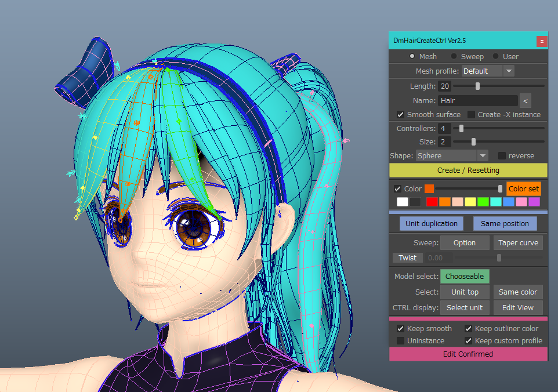Toggle the Keep outliner color checkbox

coord(468,329)
